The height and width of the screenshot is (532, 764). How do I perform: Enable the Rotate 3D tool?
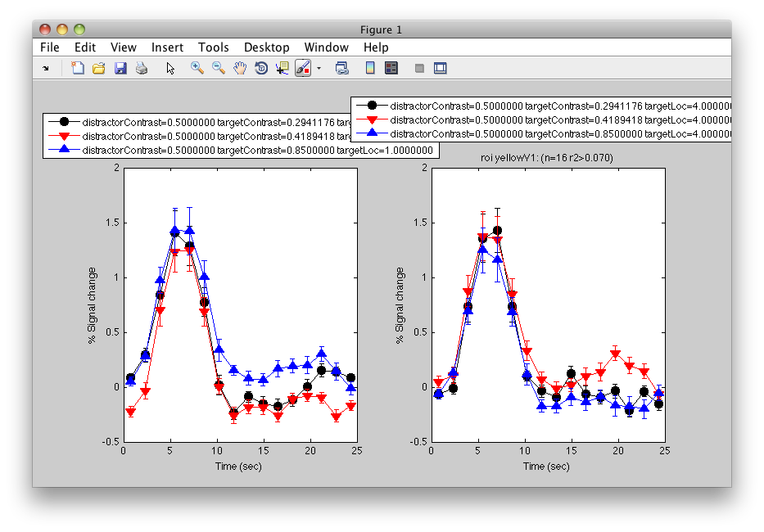pos(260,68)
